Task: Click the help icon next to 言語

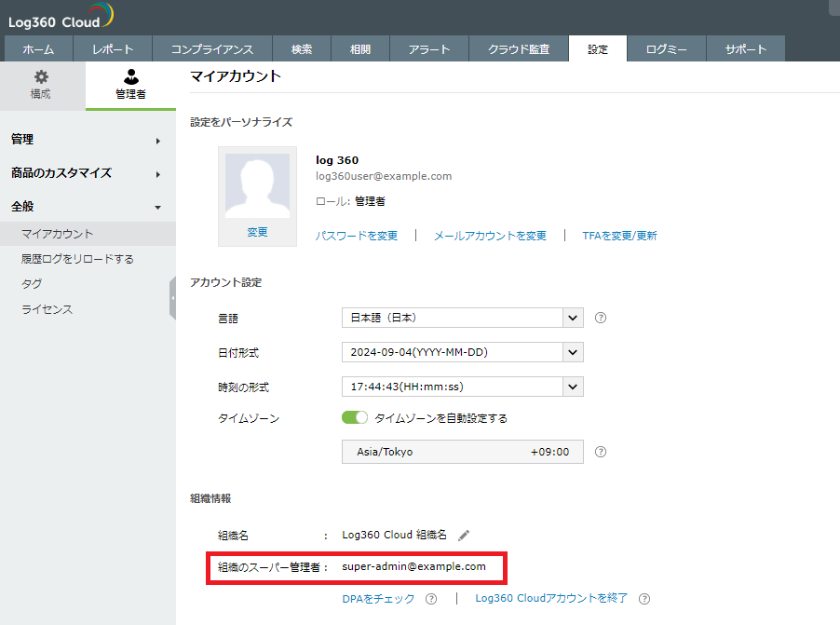Action: click(601, 318)
